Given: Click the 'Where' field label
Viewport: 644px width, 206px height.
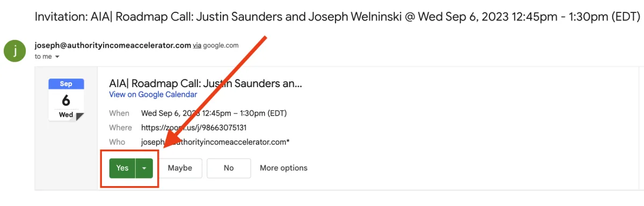Looking at the screenshot, I should (120, 127).
